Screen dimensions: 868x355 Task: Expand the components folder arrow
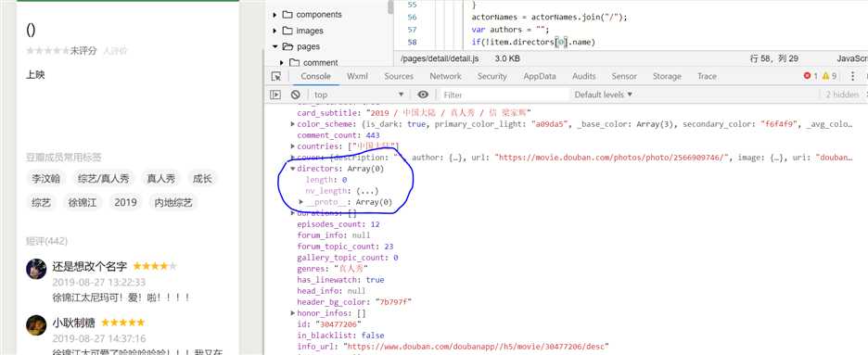[x=274, y=15]
